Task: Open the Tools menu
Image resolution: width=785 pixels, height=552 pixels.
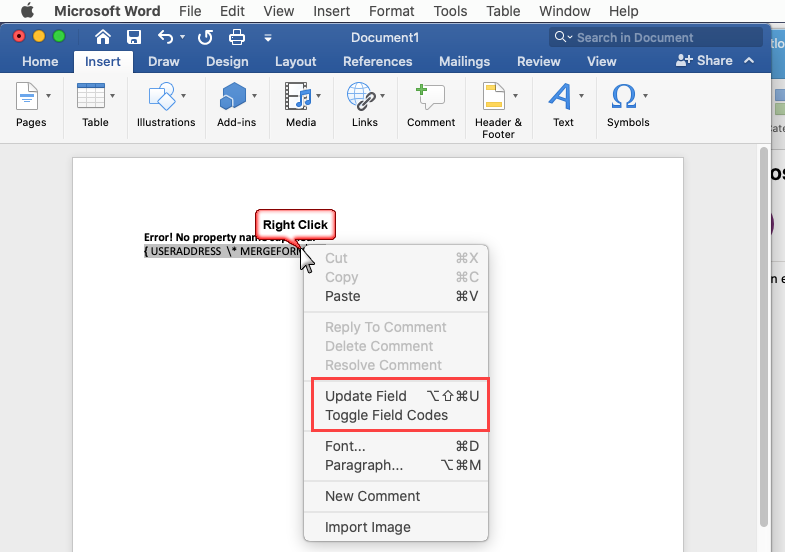Action: [450, 11]
